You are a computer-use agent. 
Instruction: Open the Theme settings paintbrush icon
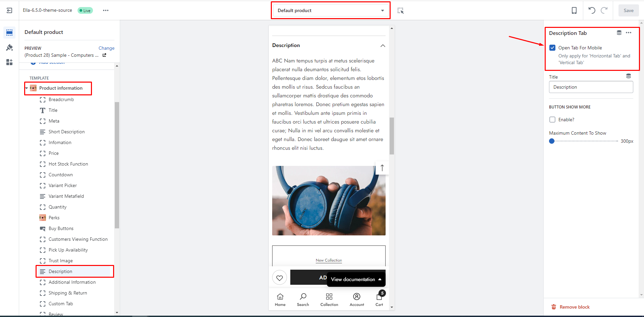9,47
